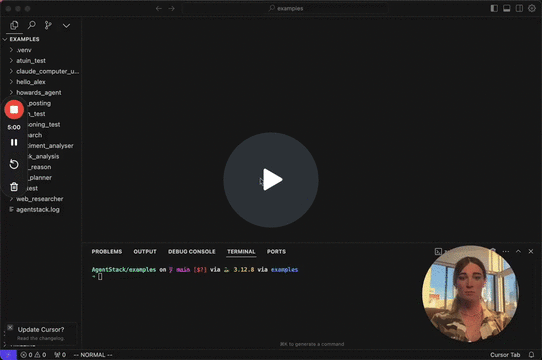Click the -- NORMAL -- vim mode indicator

coord(93,355)
